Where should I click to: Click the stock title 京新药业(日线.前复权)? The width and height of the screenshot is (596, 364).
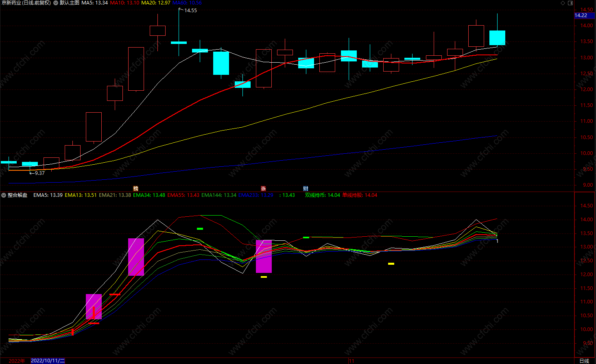(26, 3)
